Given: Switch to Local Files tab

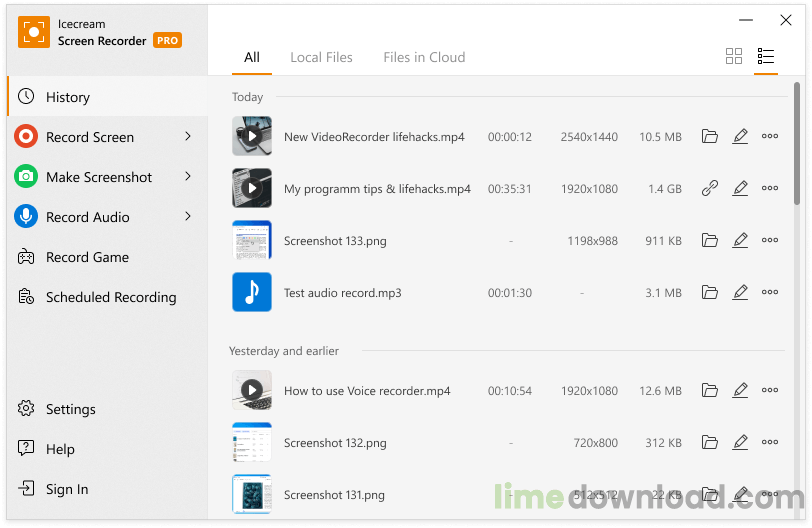Looking at the screenshot, I should (321, 57).
